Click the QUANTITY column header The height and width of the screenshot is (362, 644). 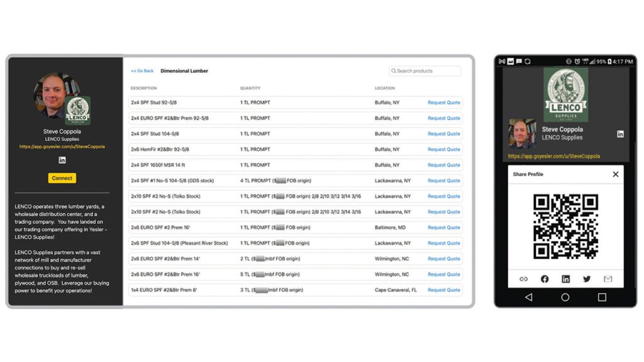250,88
